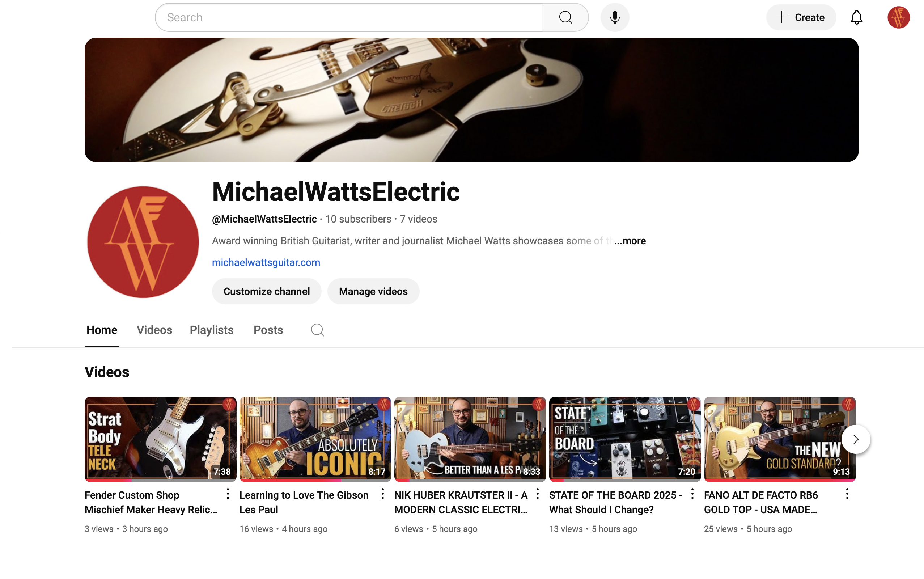Expand channel description with ...more
924x579 pixels.
tap(630, 241)
